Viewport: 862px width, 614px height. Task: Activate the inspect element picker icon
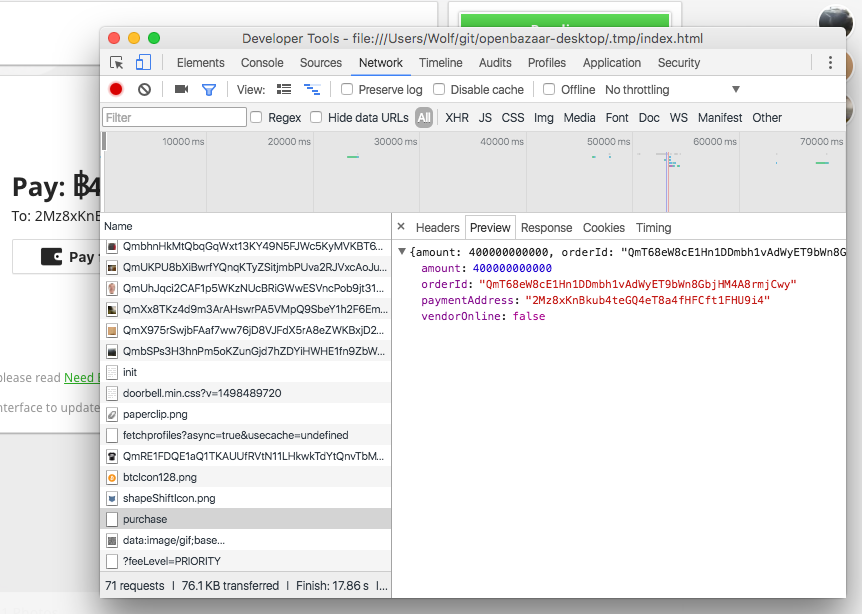[117, 63]
